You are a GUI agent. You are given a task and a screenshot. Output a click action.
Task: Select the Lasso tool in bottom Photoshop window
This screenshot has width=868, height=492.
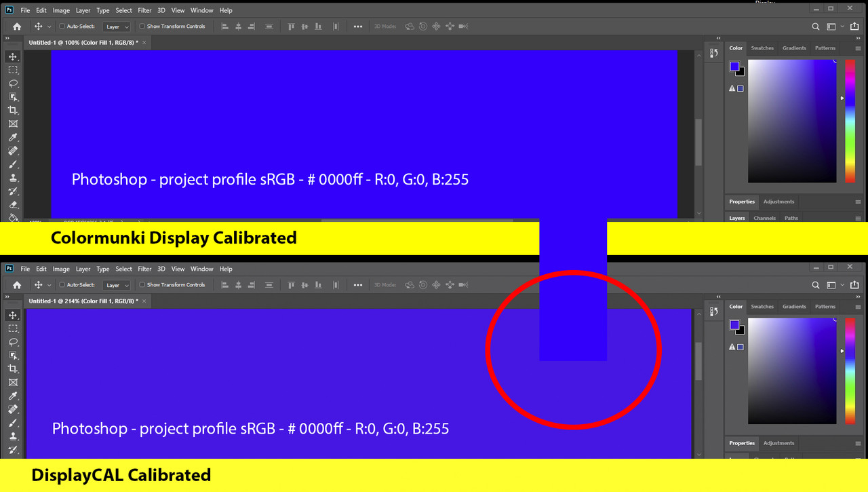tap(13, 342)
